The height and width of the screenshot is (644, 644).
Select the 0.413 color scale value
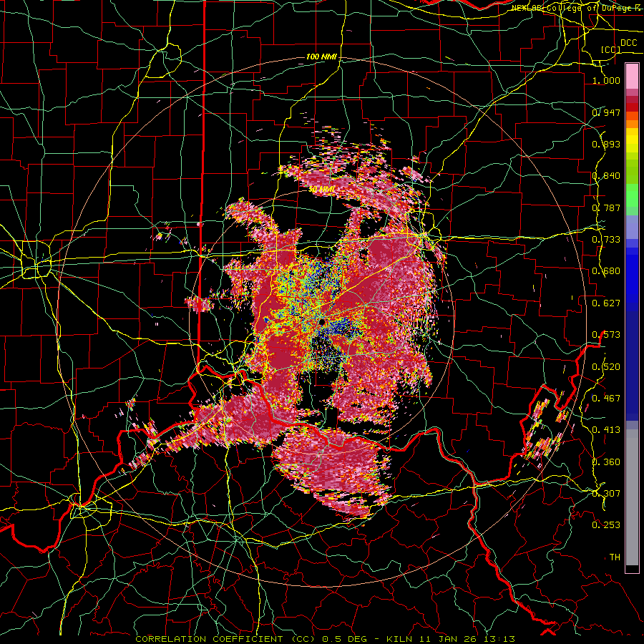click(x=606, y=430)
